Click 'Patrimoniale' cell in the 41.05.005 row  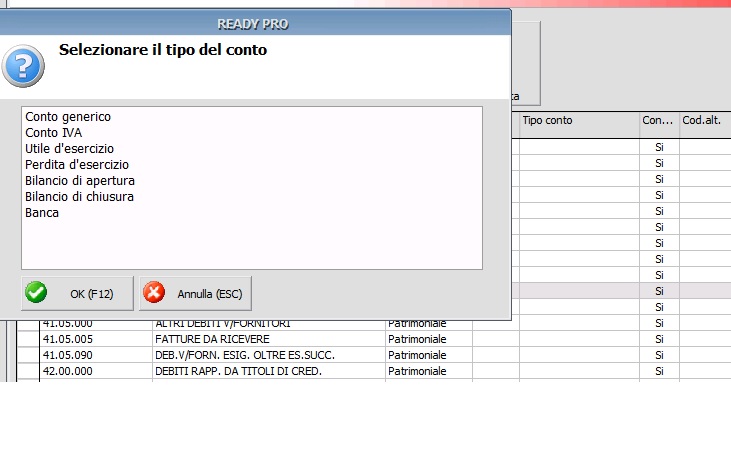pos(429,339)
